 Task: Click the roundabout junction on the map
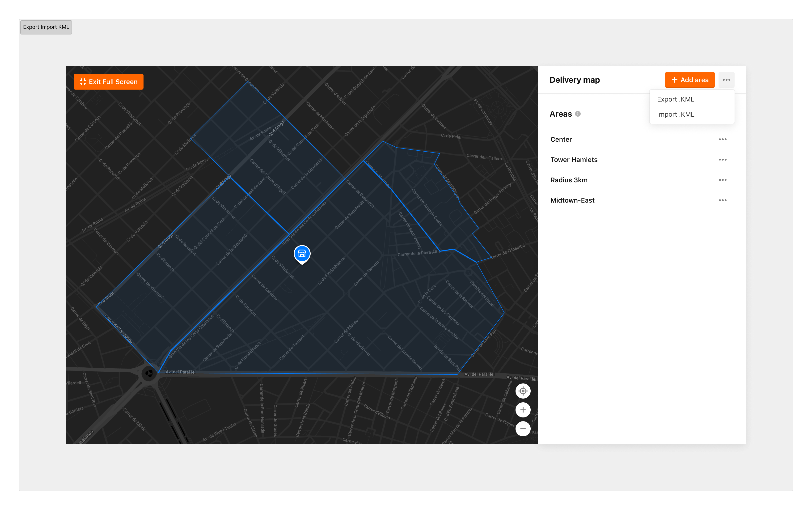pyautogui.click(x=149, y=373)
